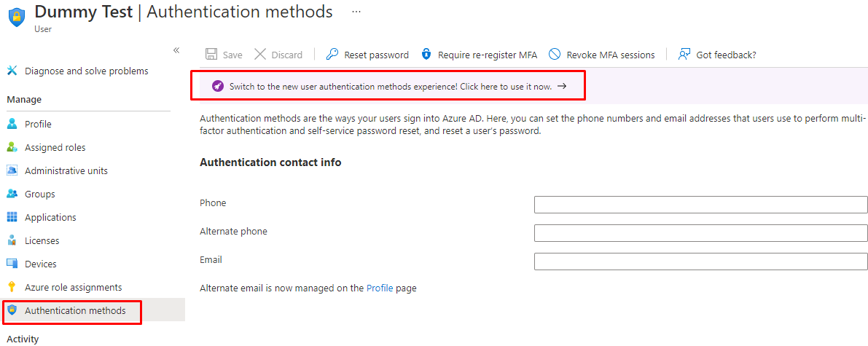This screenshot has width=868, height=346.
Task: Switch to new authentication methods experience
Action: coord(391,86)
